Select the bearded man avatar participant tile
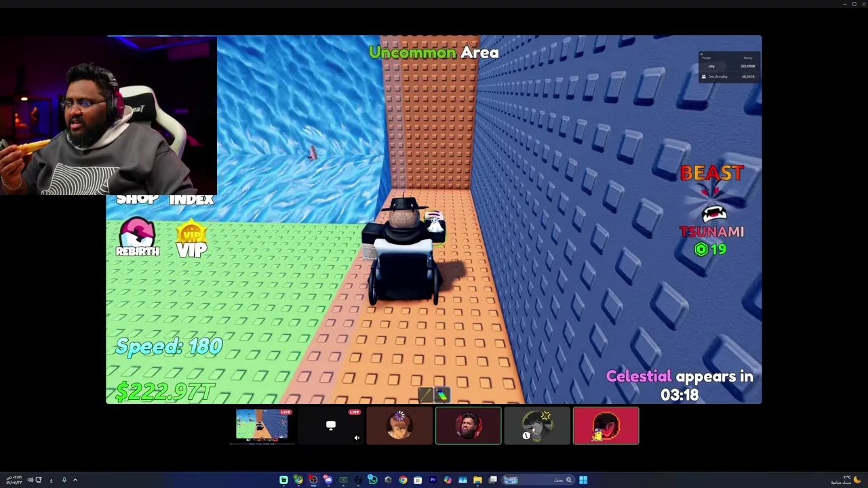 coord(469,426)
